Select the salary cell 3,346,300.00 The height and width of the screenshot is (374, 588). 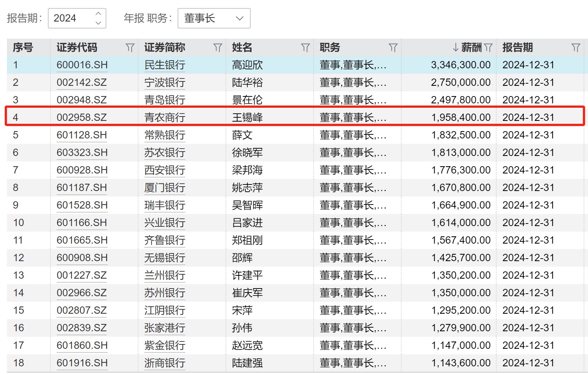click(460, 65)
